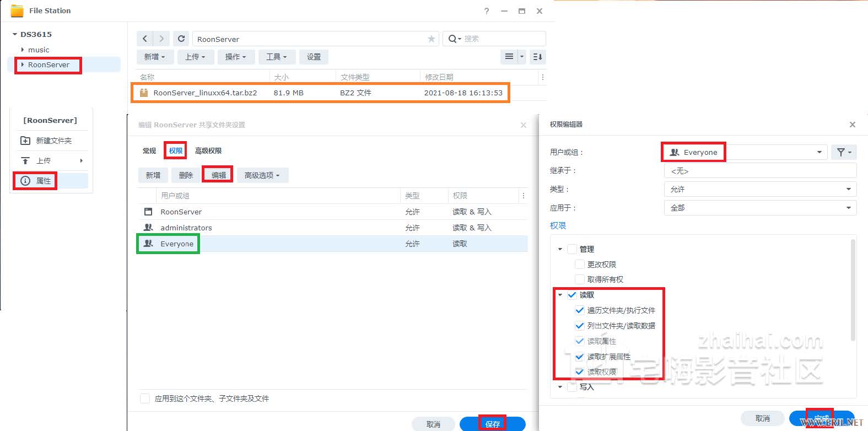Enable the 取得所有权 checkbox
The height and width of the screenshot is (431, 868).
click(580, 279)
